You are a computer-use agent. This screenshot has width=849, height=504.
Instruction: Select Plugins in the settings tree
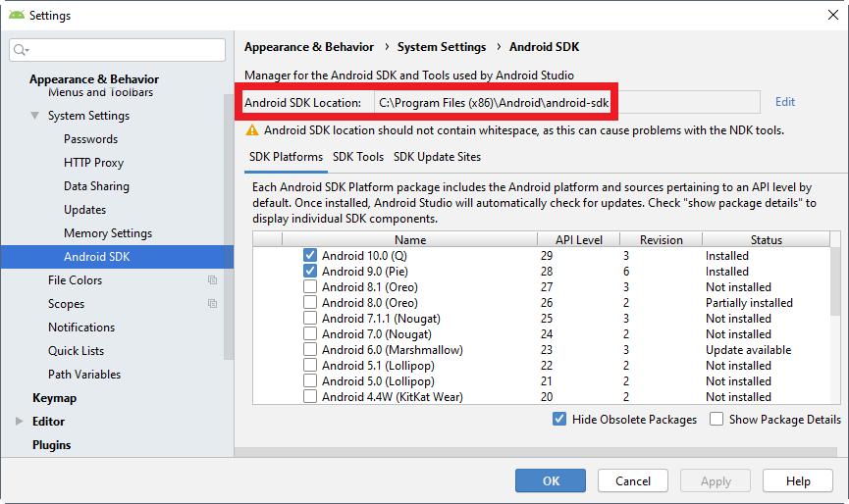(x=51, y=444)
